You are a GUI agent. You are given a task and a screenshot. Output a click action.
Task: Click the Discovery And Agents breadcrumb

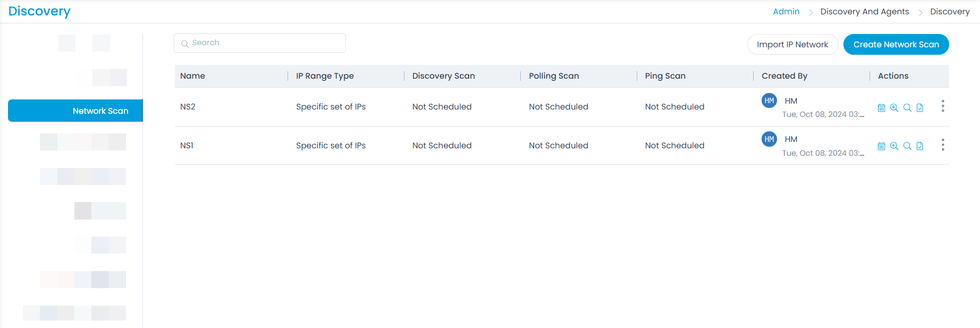[x=864, y=12]
